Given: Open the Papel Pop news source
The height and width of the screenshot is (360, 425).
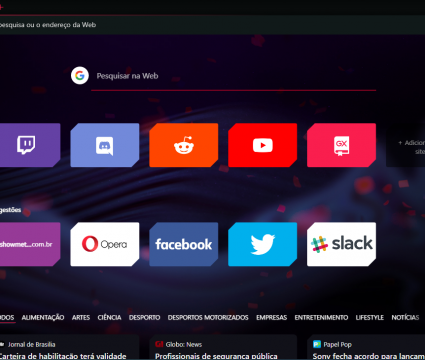Looking at the screenshot, I should tap(337, 344).
